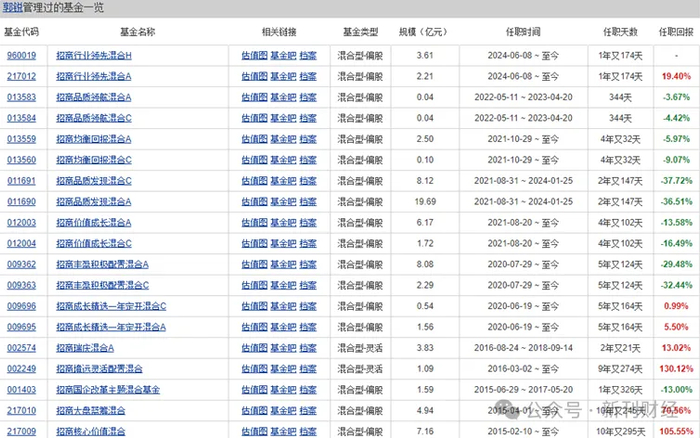
Task: Open 招商丰盈积极配置混合A fund name link
Action: (102, 264)
